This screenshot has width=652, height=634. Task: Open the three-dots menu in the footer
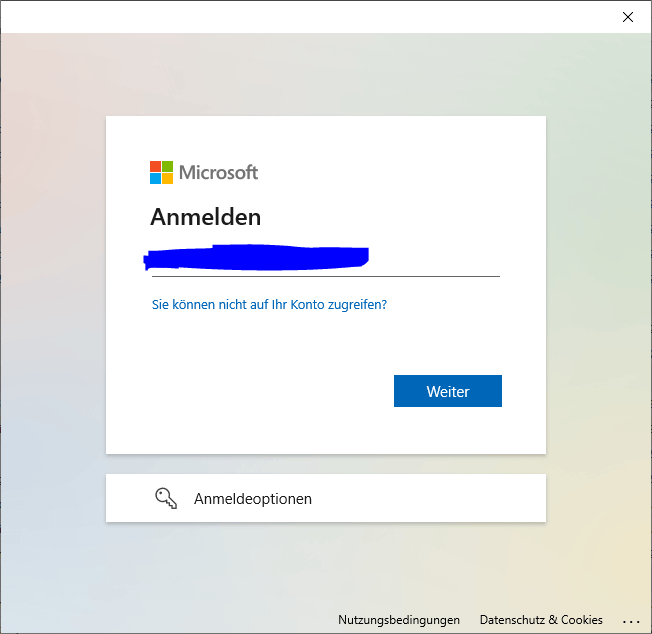click(631, 622)
